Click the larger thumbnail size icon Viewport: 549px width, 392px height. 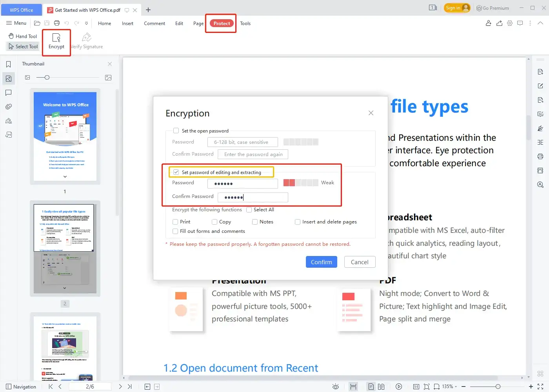[x=109, y=78]
